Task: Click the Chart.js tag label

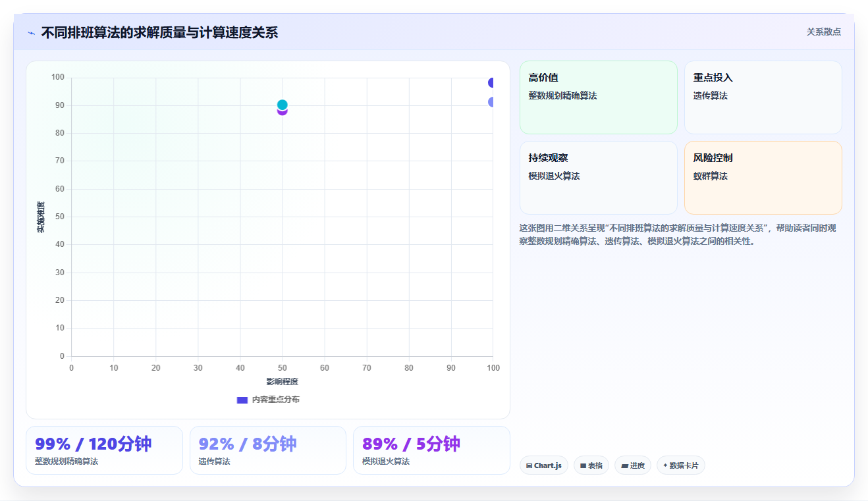Action: coord(548,465)
